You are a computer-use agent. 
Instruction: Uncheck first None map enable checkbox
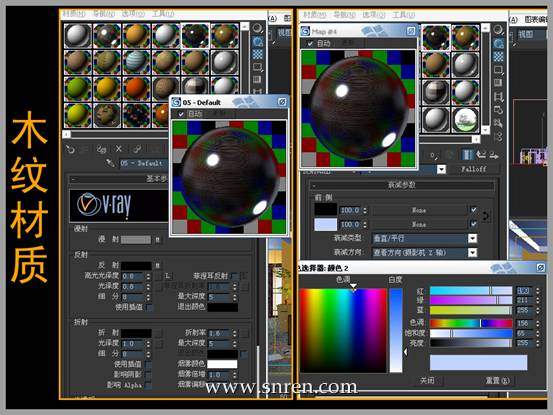point(474,210)
